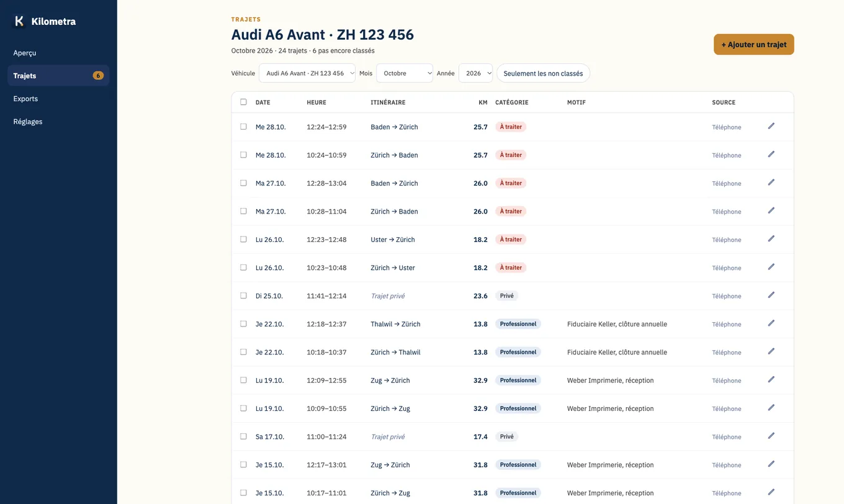This screenshot has width=844, height=504.
Task: Click 'À traiter' badge for Baden → Zürich 12:24
Action: click(x=511, y=127)
